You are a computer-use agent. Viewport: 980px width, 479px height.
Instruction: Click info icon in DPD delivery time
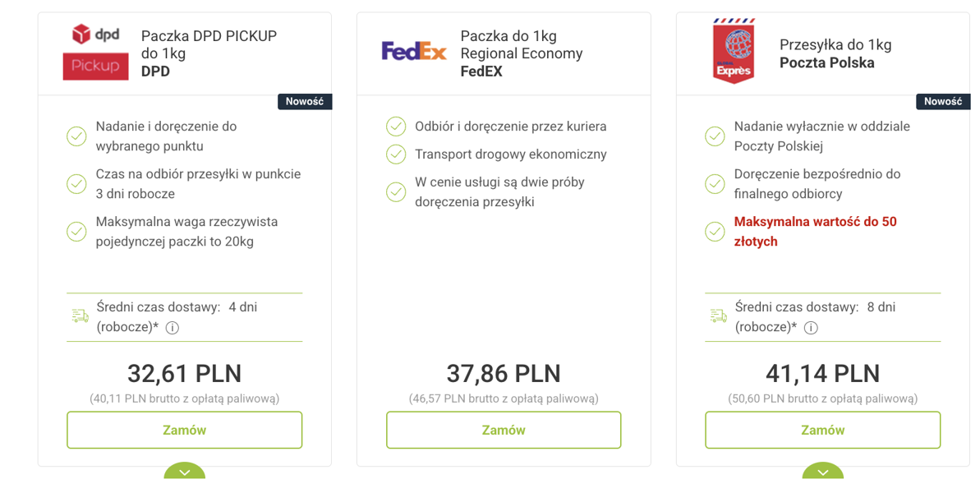point(173,328)
